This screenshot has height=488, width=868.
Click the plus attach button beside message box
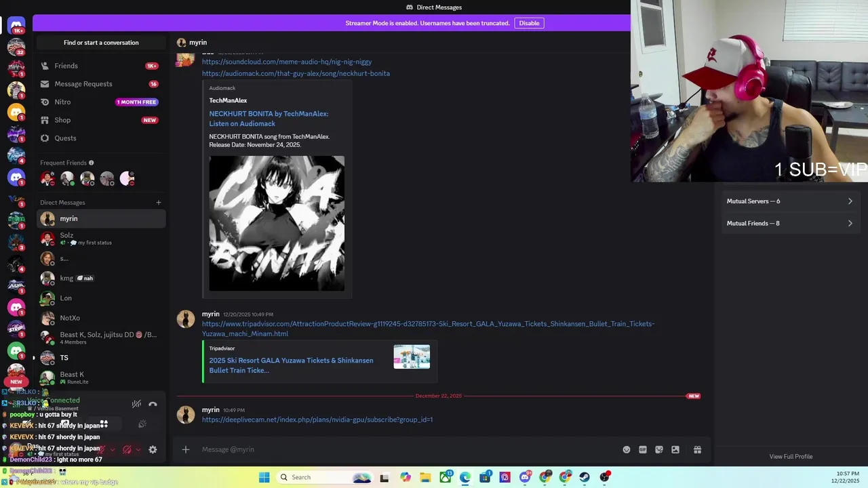click(185, 449)
